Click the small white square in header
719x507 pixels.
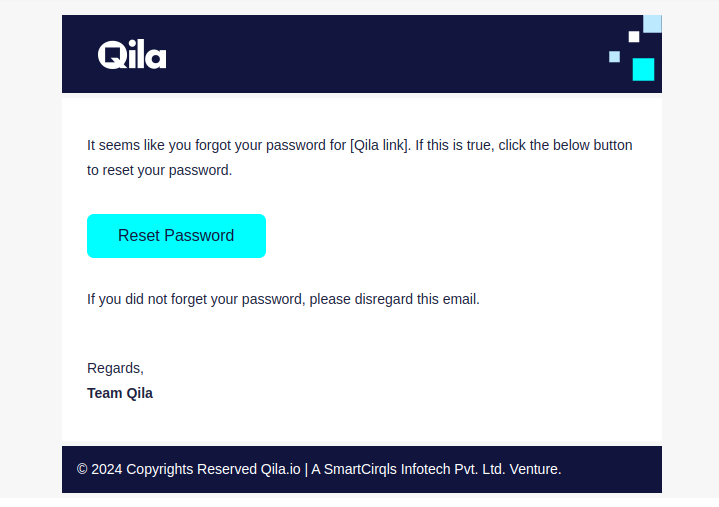coord(634,37)
